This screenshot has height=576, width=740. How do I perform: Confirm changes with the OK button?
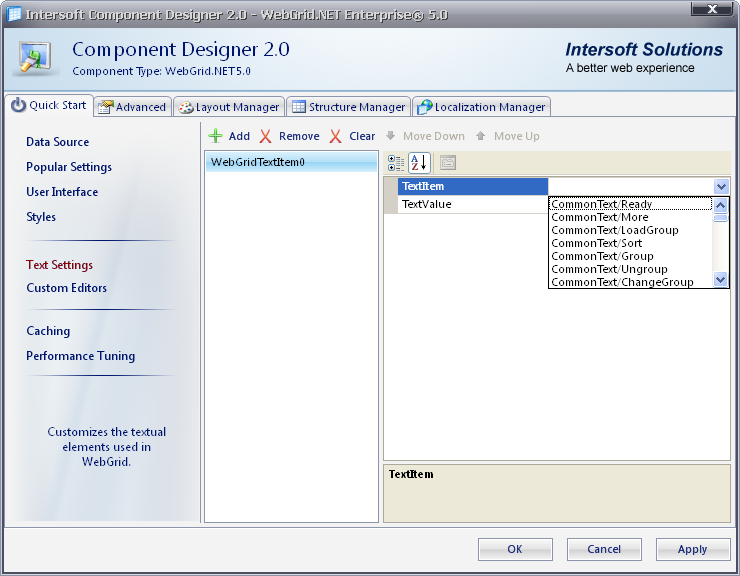pyautogui.click(x=515, y=549)
